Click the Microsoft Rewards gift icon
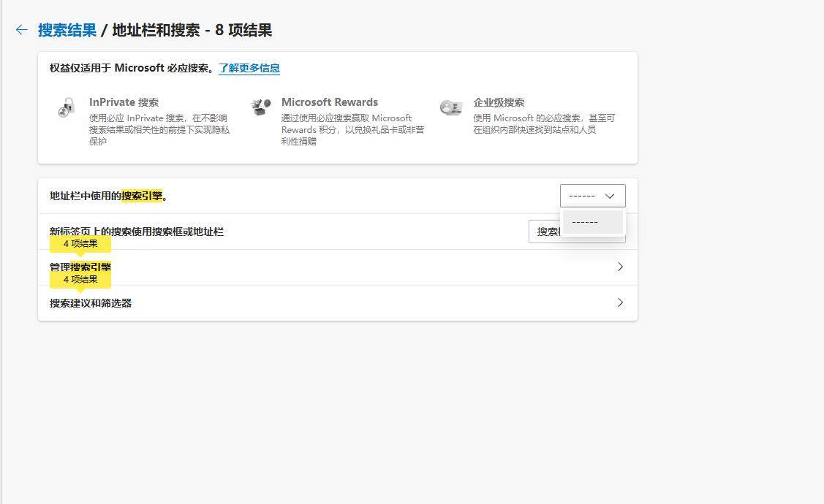 point(260,107)
